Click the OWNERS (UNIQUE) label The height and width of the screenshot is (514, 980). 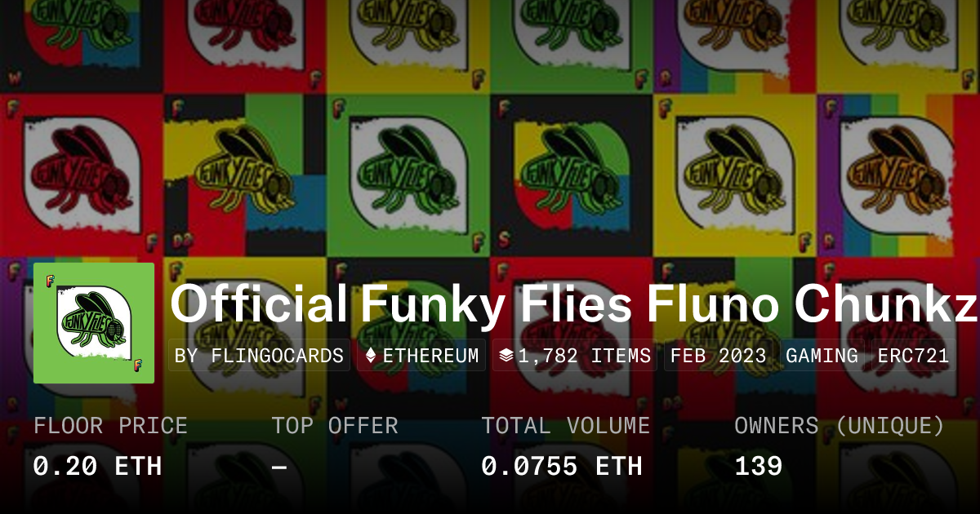tap(840, 426)
